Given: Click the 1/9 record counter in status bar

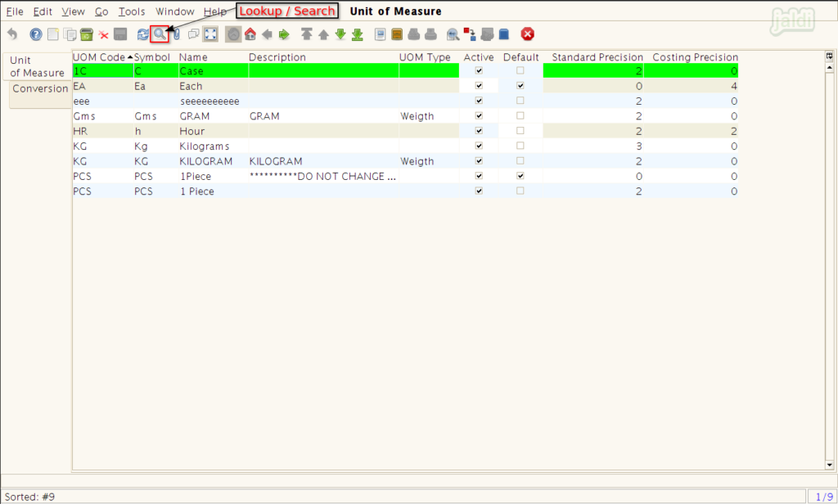Looking at the screenshot, I should [x=823, y=497].
